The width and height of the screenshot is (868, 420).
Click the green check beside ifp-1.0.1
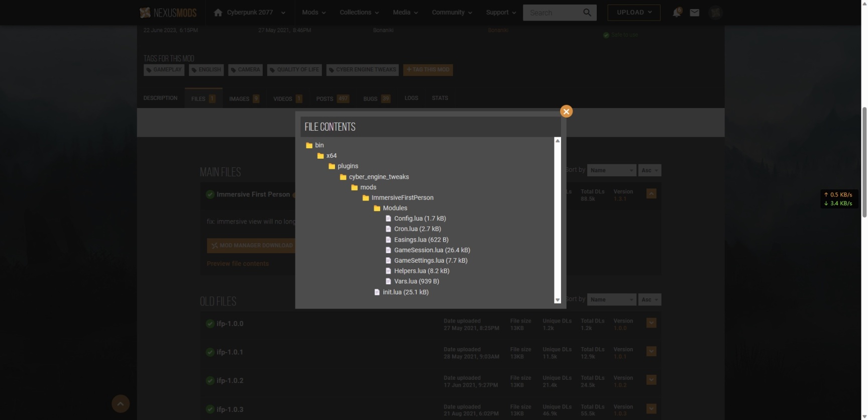point(210,352)
